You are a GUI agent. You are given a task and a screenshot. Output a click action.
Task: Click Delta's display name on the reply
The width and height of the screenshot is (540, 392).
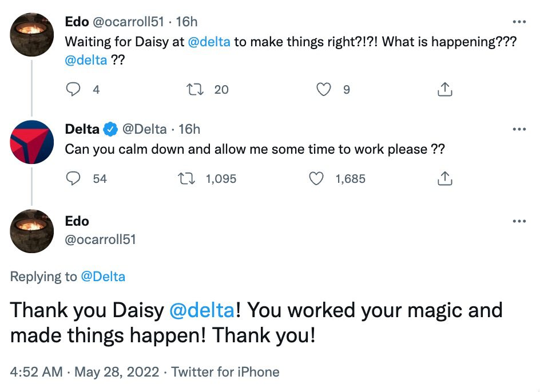82,129
